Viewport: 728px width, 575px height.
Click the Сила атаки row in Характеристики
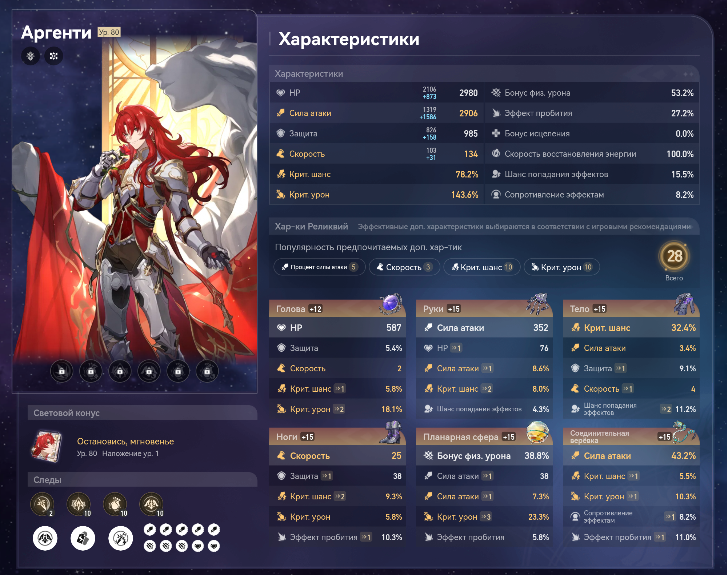[376, 113]
